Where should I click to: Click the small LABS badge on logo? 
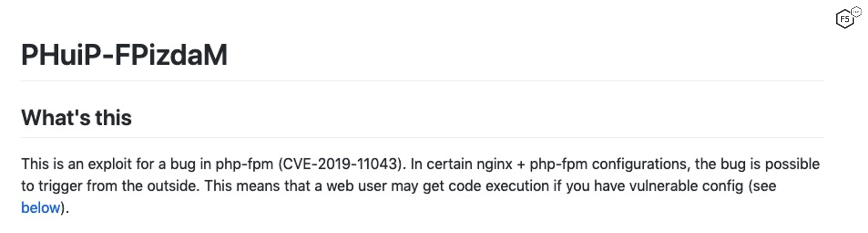tap(856, 12)
